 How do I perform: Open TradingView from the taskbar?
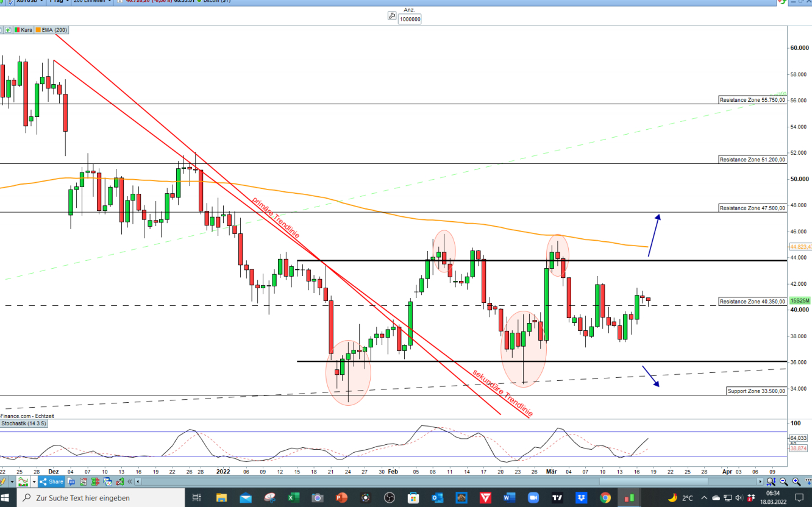[x=557, y=498]
